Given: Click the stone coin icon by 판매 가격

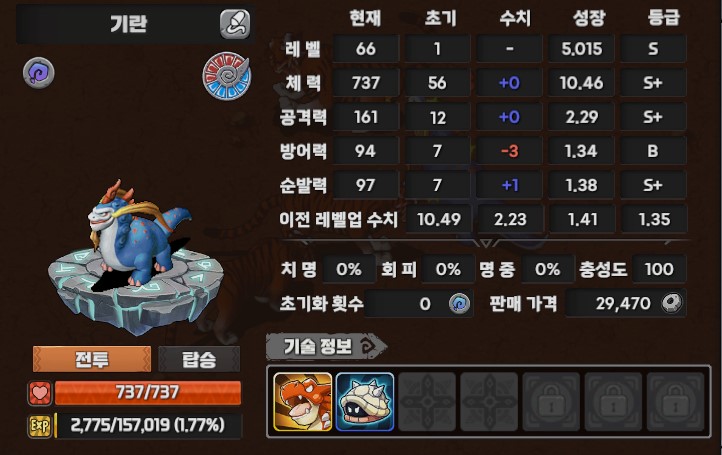Looking at the screenshot, I should [672, 303].
